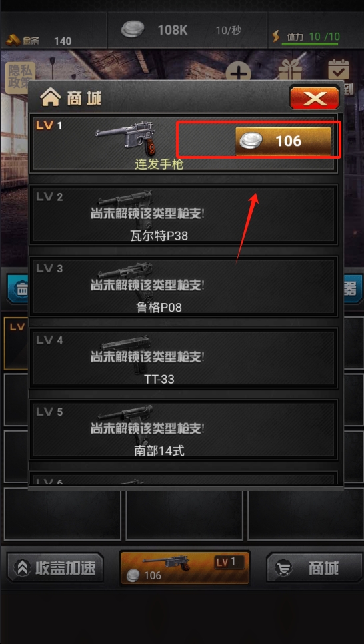Select the locked 南部14式 entry
Image resolution: width=364 pixels, height=644 pixels.
(x=183, y=428)
